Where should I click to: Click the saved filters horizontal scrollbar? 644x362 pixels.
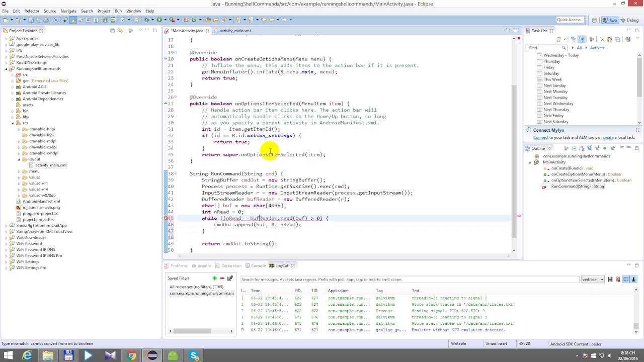click(201, 330)
